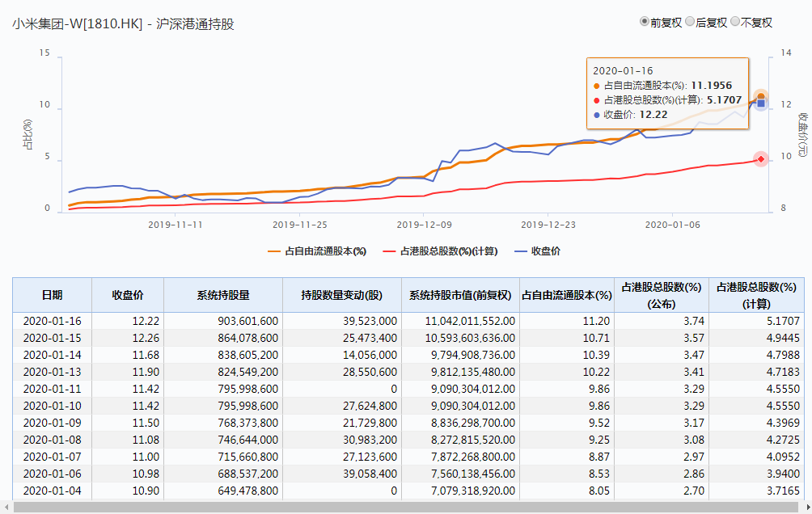Image resolution: width=812 pixels, height=514 pixels.
Task: Click the 占港股总股数(%)(公布) column header
Action: click(662, 295)
